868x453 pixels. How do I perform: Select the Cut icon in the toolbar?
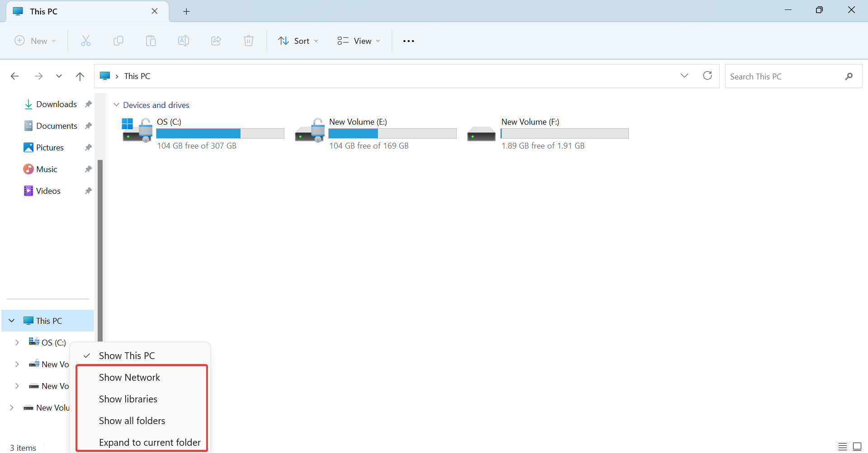[86, 41]
